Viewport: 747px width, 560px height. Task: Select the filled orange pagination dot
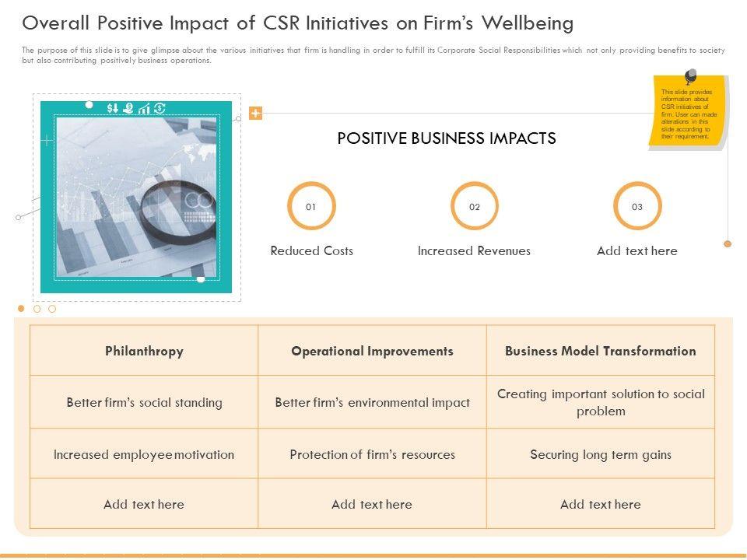point(22,309)
